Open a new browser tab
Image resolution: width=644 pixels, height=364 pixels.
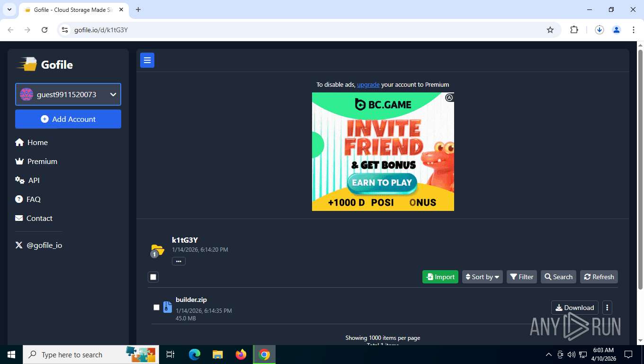[138, 9]
